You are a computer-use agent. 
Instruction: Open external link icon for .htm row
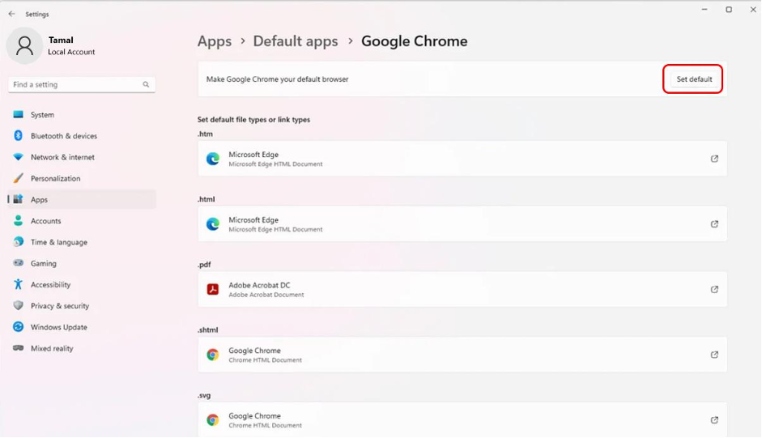coord(714,159)
